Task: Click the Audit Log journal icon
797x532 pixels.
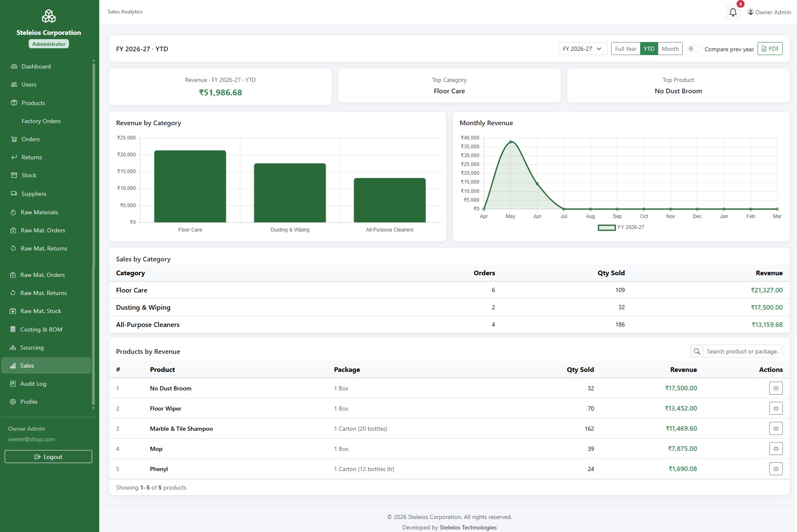Action: [13, 384]
